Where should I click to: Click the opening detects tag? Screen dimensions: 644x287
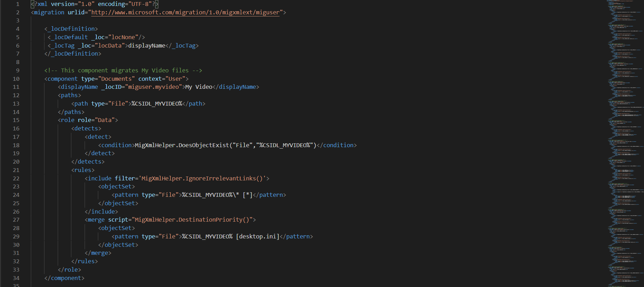tap(86, 129)
